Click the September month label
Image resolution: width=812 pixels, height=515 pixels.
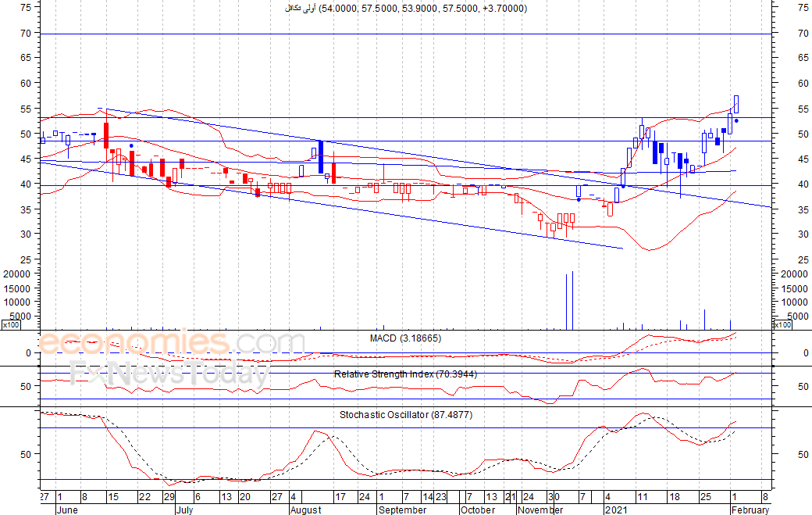pos(402,510)
